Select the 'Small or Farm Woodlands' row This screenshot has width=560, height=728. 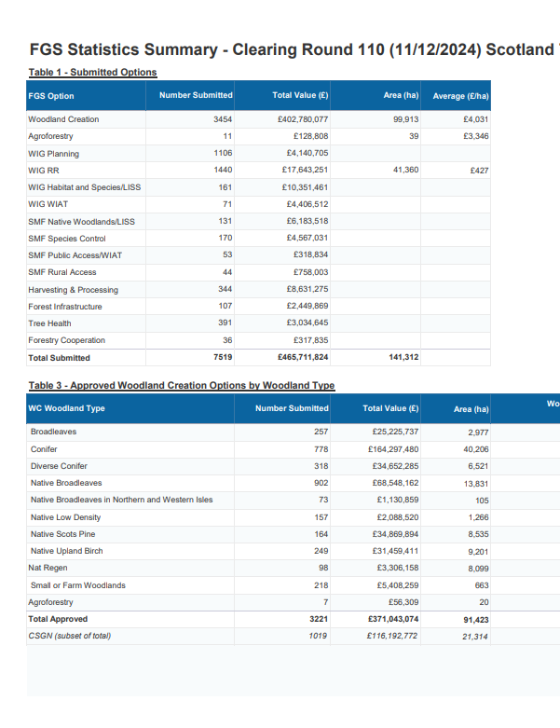[77, 585]
